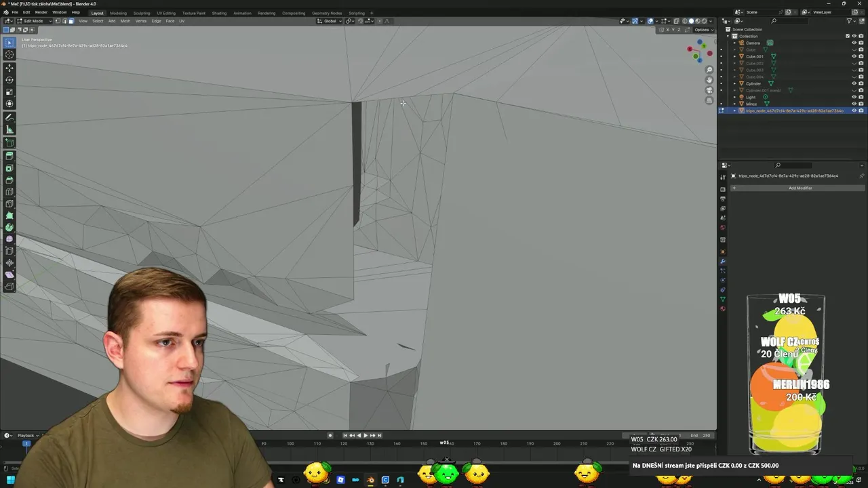Image resolution: width=868 pixels, height=488 pixels.
Task: Enable wireframe viewport shading
Action: click(685, 21)
